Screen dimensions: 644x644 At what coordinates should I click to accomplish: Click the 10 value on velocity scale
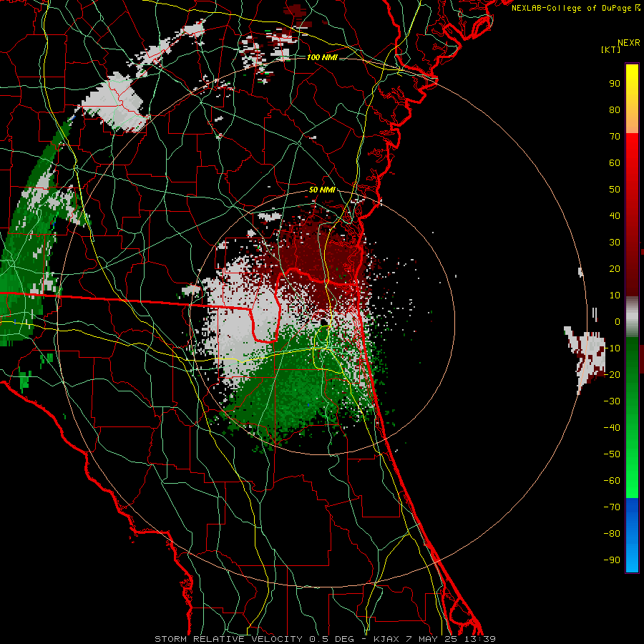[615, 296]
